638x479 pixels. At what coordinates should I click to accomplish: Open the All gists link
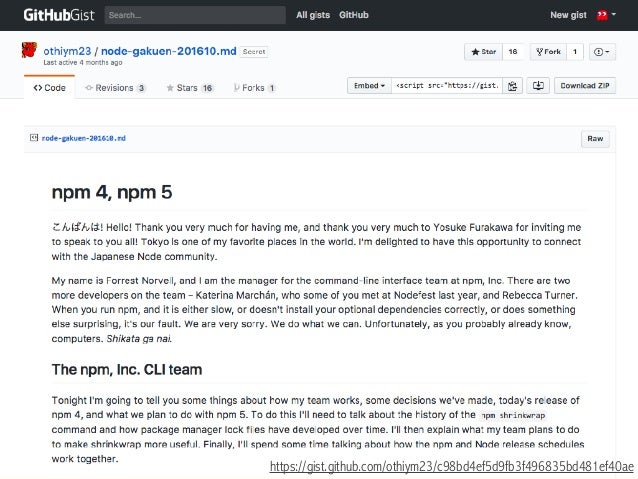(x=313, y=15)
